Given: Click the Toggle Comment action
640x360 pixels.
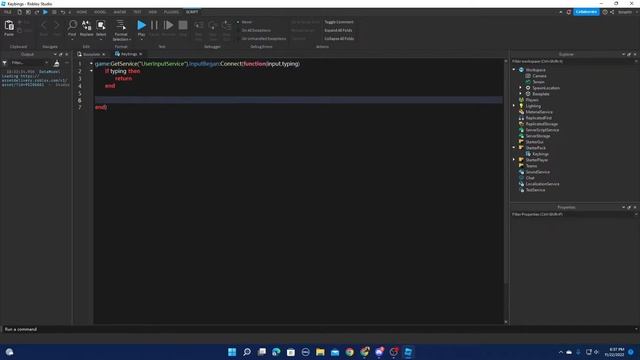Looking at the screenshot, I should coord(339,22).
